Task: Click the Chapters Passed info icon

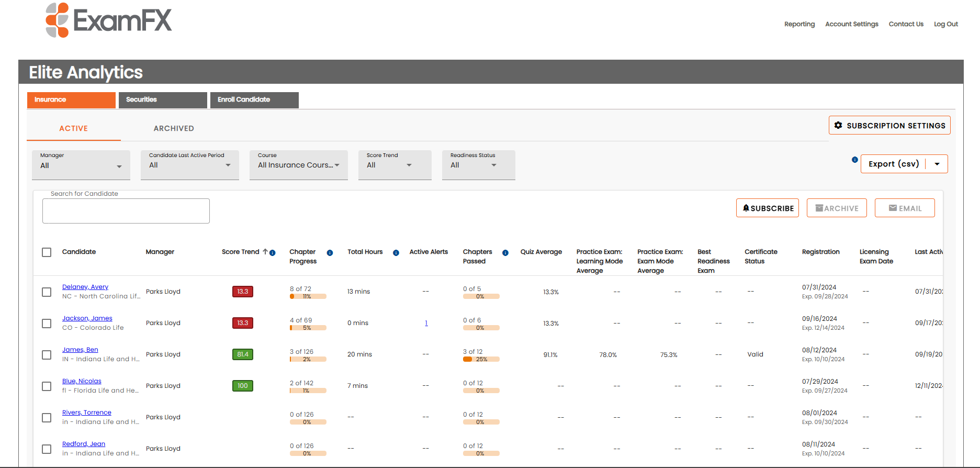Action: tap(505, 253)
